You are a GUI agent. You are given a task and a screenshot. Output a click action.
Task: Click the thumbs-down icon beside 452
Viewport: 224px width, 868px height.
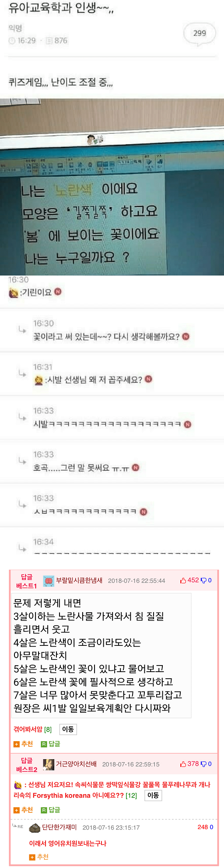[x=203, y=580]
